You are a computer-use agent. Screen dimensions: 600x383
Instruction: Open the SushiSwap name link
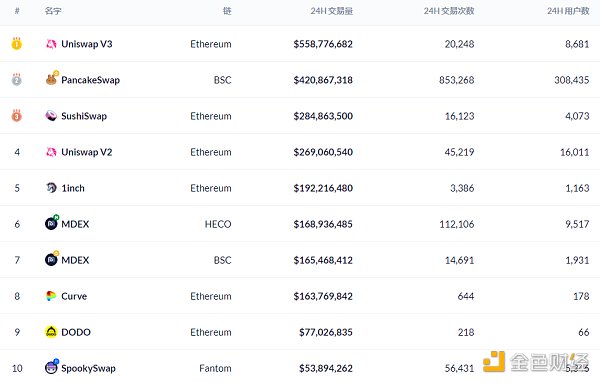pyautogui.click(x=84, y=116)
